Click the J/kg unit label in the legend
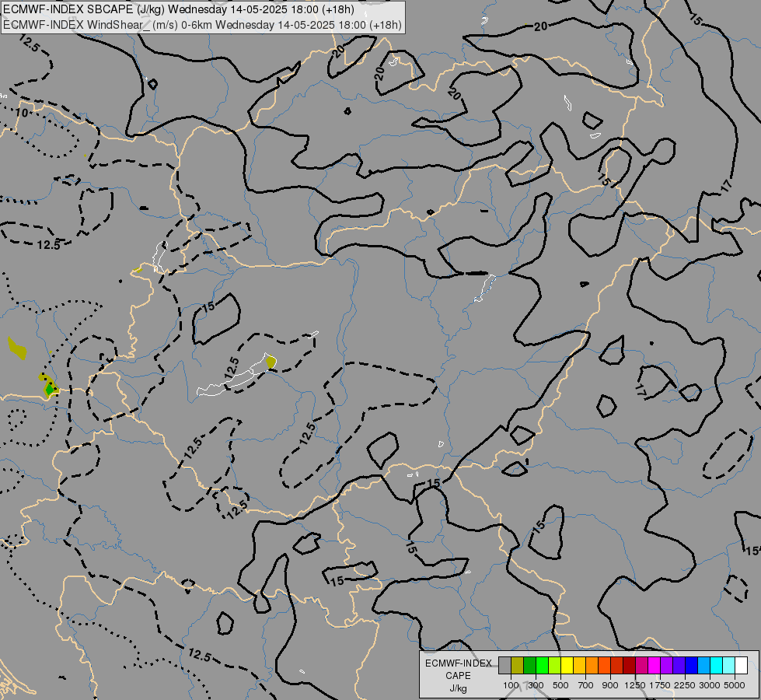 click(458, 688)
